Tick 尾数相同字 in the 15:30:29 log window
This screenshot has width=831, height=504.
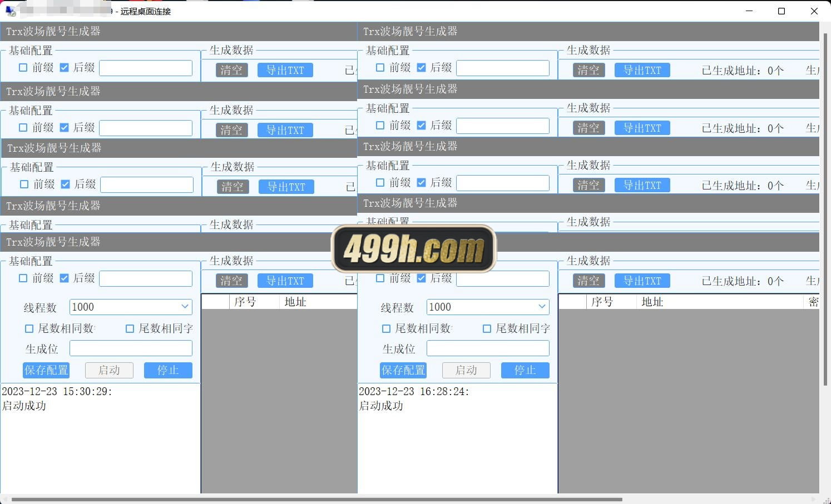[x=130, y=328]
